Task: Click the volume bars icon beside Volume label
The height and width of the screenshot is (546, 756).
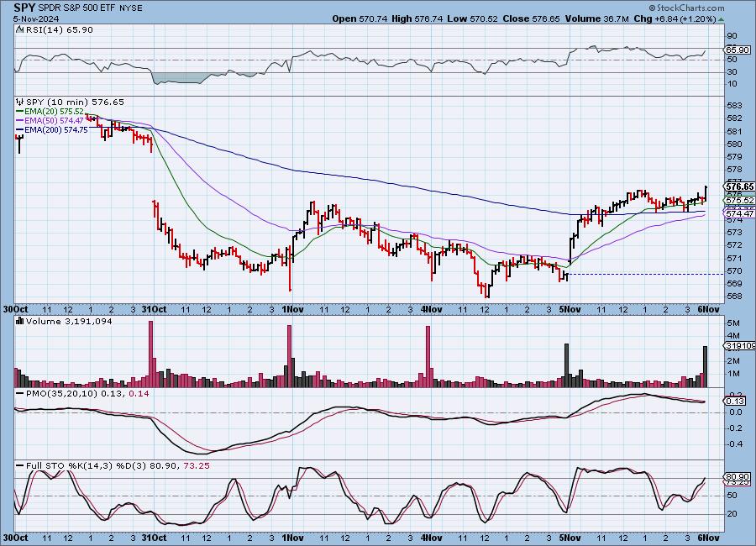Action: (20, 321)
